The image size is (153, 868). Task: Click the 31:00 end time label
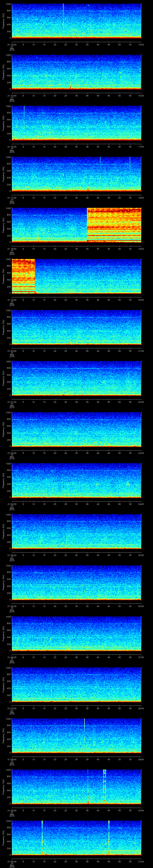141,861
